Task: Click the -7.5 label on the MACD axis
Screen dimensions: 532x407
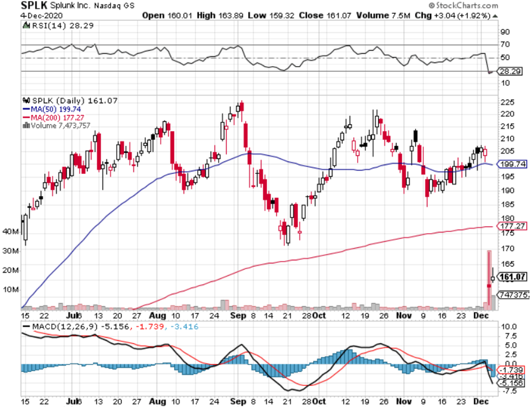Action: [x=509, y=391]
